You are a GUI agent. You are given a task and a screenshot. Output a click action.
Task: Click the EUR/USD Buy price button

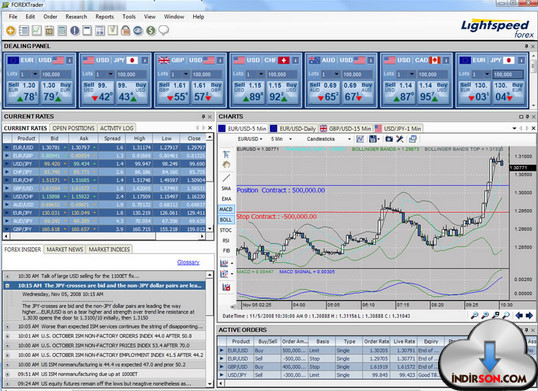57,92
